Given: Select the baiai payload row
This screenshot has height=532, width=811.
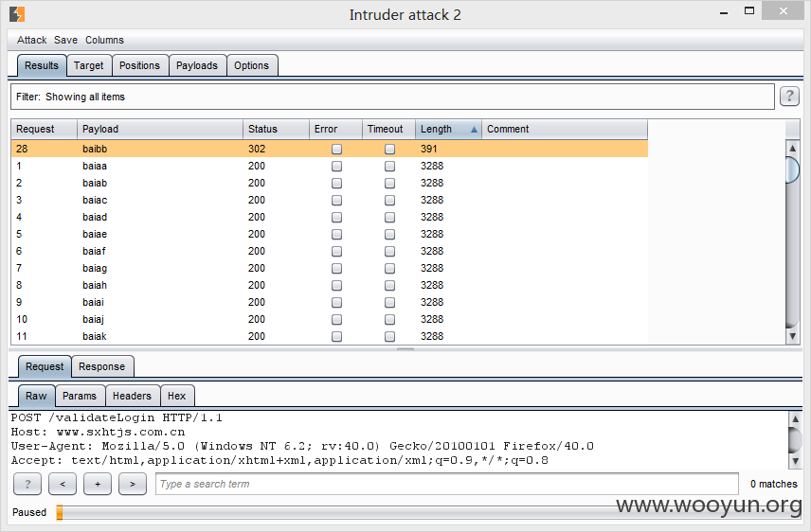Looking at the screenshot, I should coord(330,303).
